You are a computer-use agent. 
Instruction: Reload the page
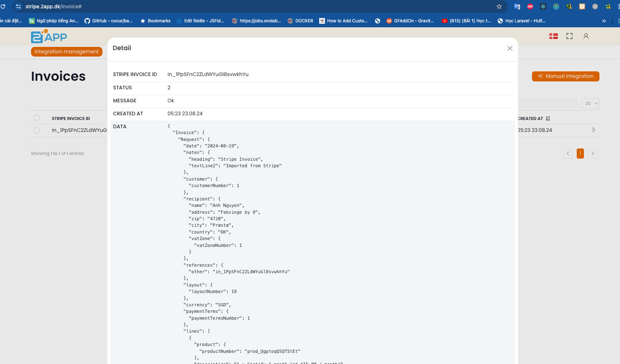coord(3,6)
